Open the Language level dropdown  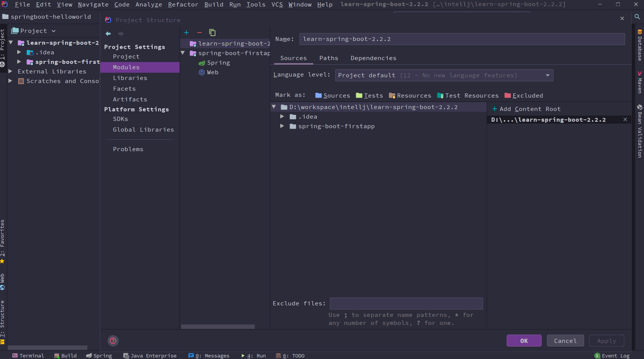pos(548,75)
